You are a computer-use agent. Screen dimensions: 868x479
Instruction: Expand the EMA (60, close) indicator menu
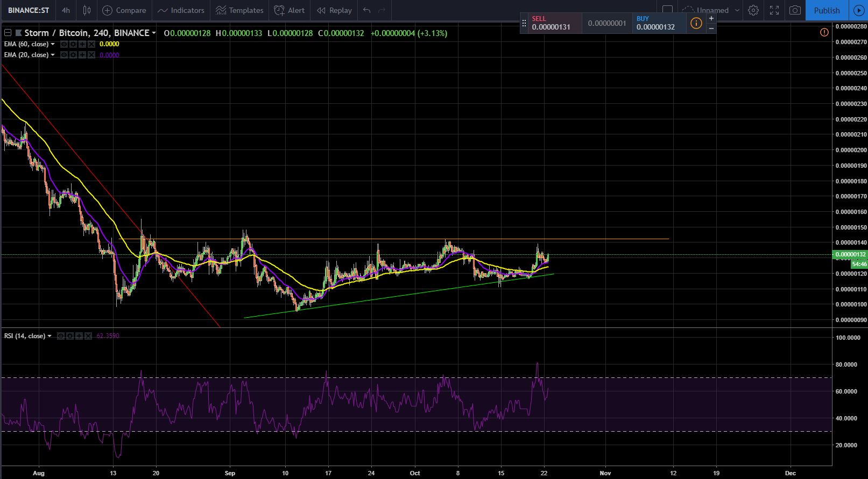click(53, 44)
